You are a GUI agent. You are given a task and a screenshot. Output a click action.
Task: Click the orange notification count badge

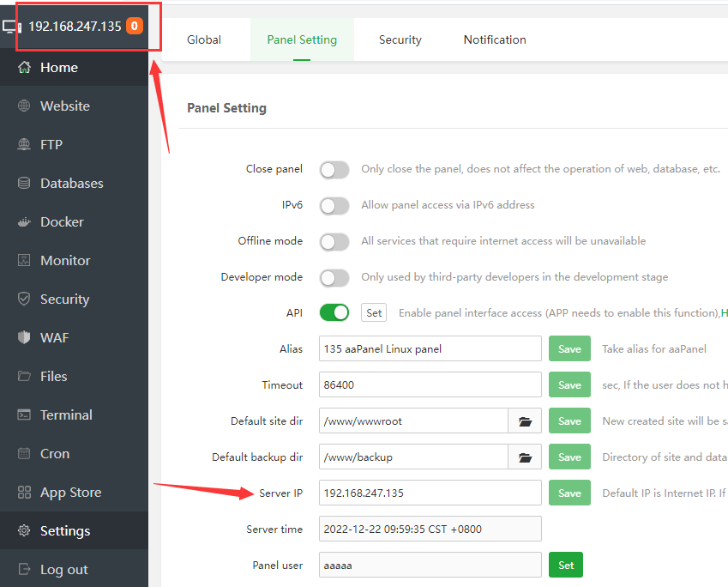[x=135, y=26]
